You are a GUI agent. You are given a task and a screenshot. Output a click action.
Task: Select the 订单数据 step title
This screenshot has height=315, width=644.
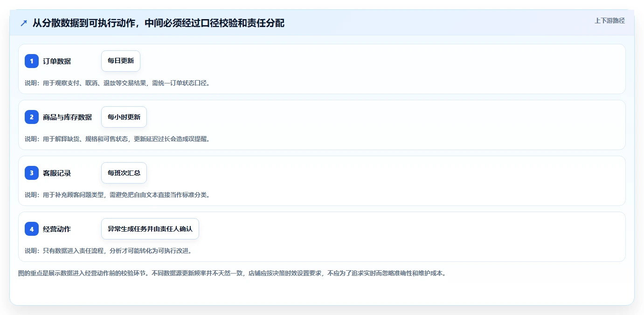pos(57,61)
